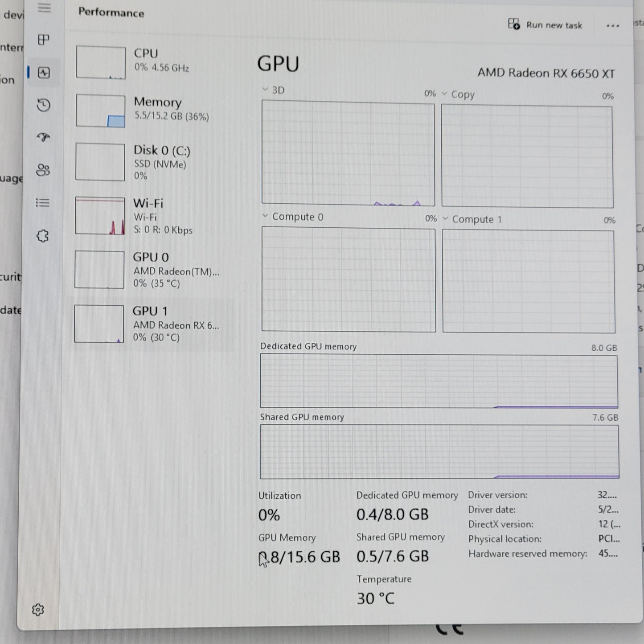
Task: Click the 5.5/15.2 GB (36%) memory text
Action: click(172, 116)
